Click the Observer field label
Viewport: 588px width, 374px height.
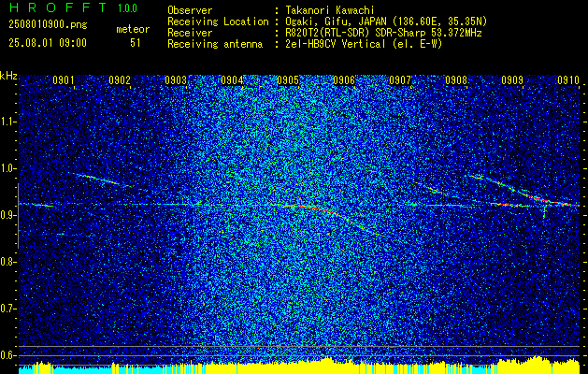click(190, 10)
